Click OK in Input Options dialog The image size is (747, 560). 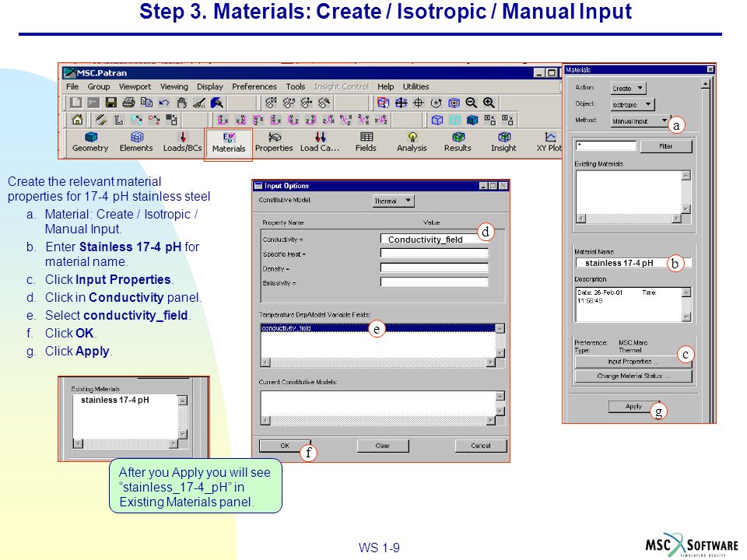tap(285, 446)
